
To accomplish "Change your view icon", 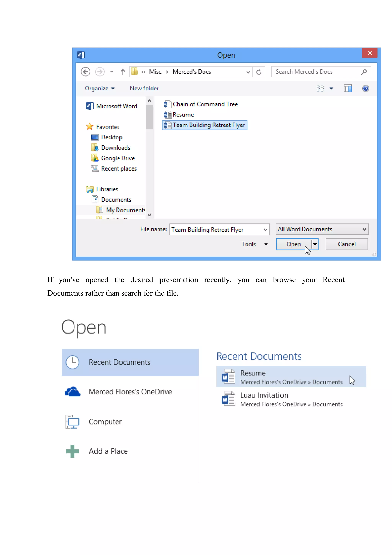I will click(320, 89).
